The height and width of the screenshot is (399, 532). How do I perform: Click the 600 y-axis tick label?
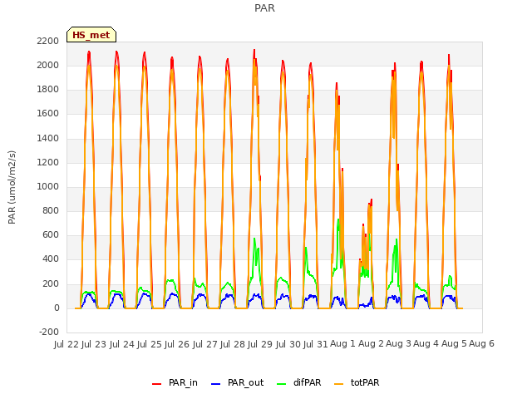point(51,234)
